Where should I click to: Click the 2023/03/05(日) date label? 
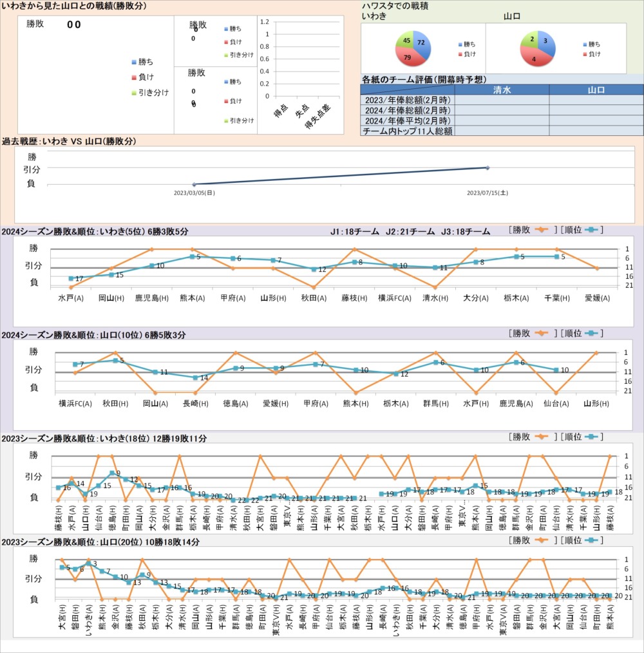(194, 193)
